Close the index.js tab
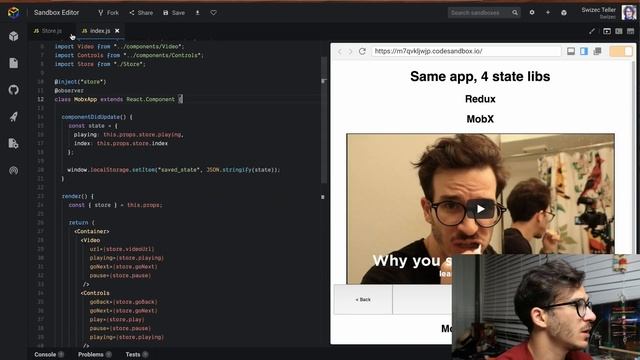The height and width of the screenshot is (360, 640). tap(117, 31)
